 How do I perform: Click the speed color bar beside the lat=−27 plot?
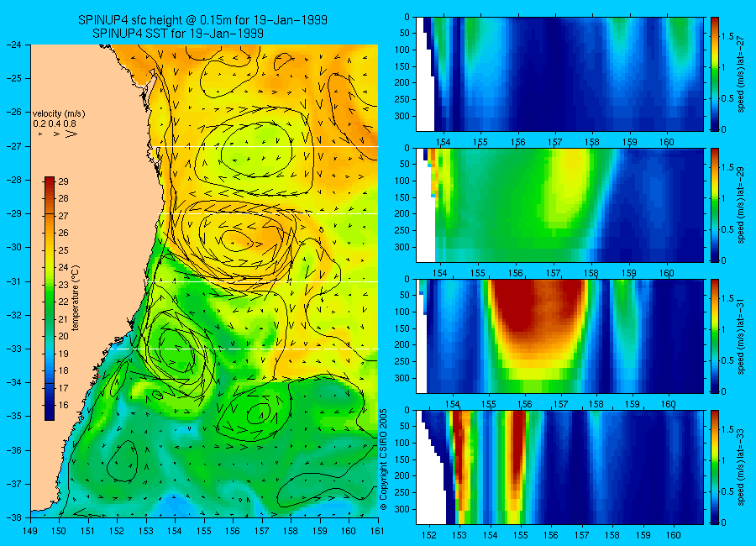[x=714, y=74]
